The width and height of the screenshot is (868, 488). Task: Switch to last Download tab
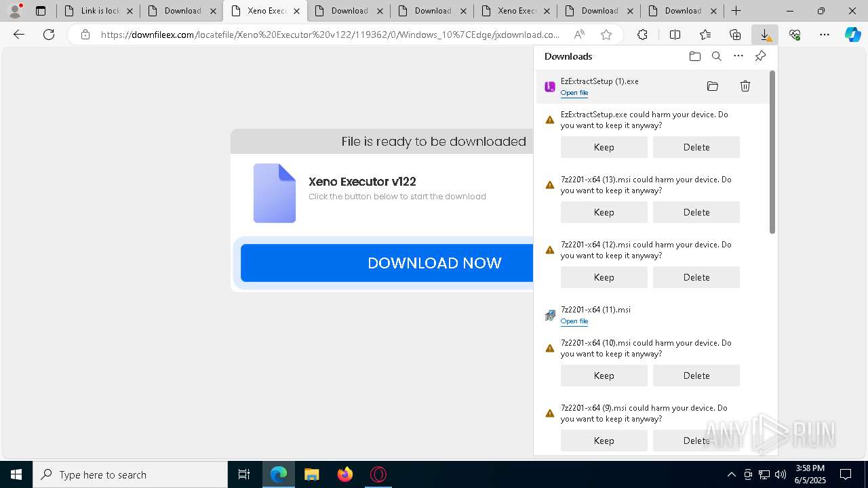click(x=683, y=11)
